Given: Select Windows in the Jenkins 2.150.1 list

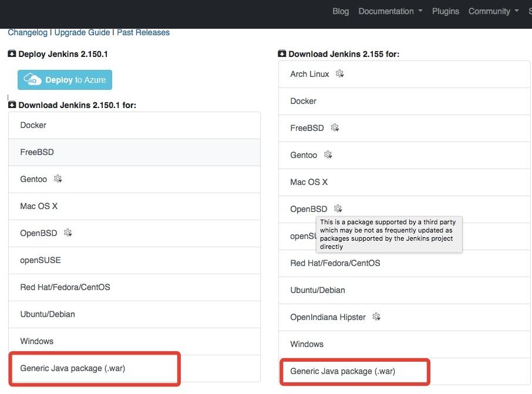Looking at the screenshot, I should coord(134,341).
